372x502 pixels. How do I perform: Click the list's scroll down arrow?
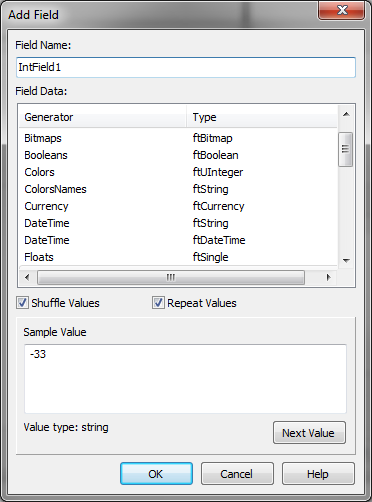point(346,260)
